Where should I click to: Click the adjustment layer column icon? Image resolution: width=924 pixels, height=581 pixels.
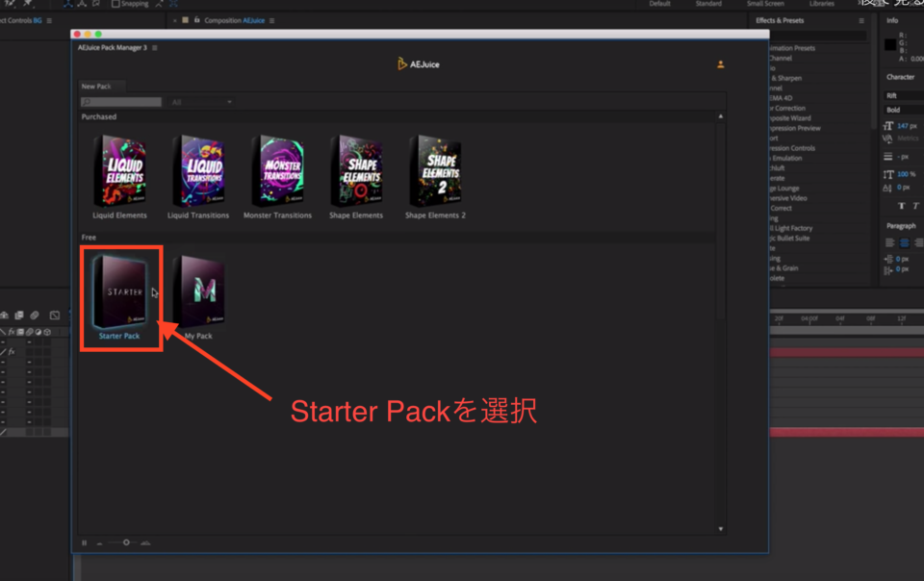pos(38,332)
